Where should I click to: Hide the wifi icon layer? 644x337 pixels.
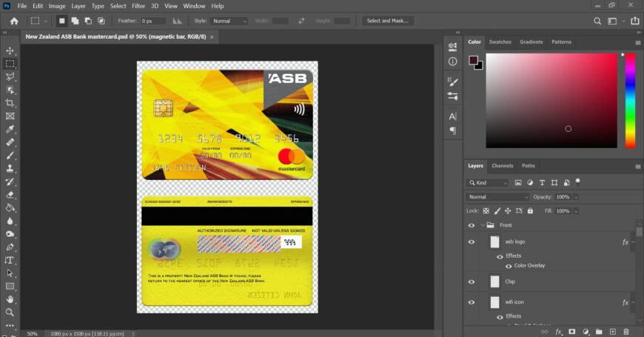[x=472, y=302]
